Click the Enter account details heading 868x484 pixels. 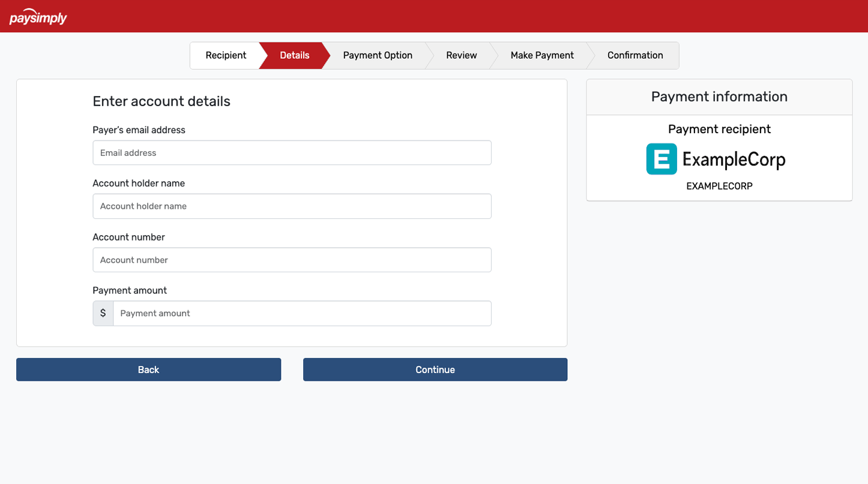coord(161,101)
